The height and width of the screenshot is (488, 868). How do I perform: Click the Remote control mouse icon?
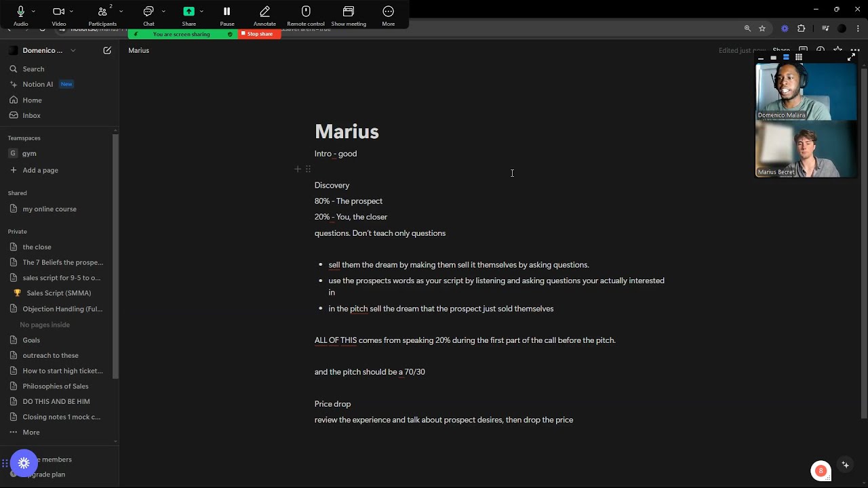point(306,12)
